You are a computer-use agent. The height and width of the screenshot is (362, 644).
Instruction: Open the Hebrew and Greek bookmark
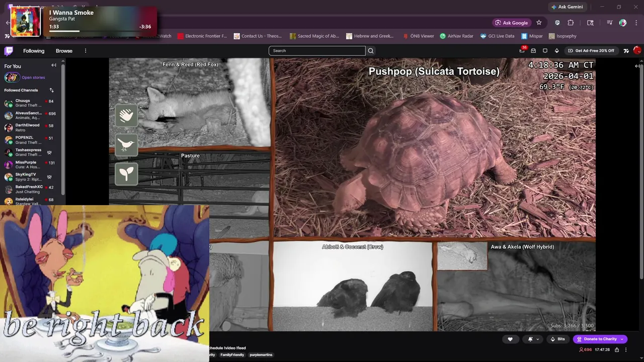click(x=370, y=36)
